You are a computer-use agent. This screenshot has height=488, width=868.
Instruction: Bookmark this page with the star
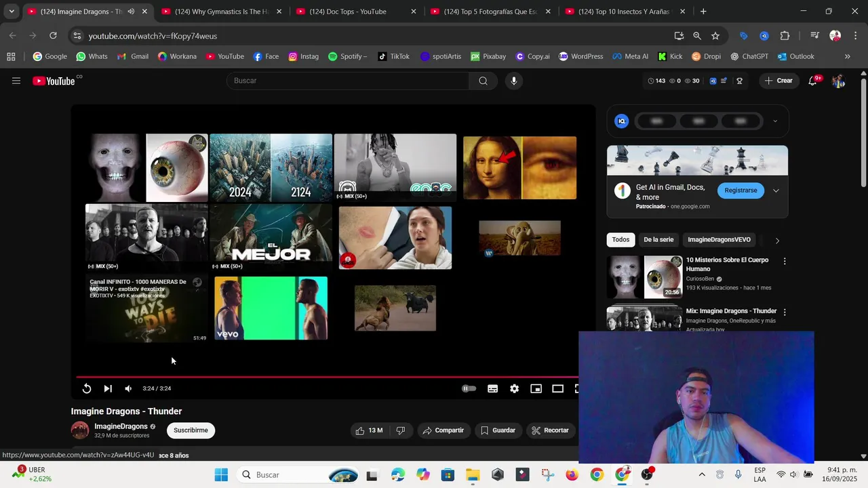715,36
